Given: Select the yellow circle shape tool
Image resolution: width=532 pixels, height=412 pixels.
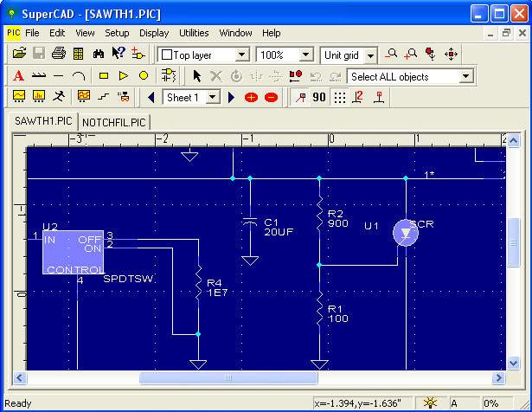Looking at the screenshot, I should 144,75.
